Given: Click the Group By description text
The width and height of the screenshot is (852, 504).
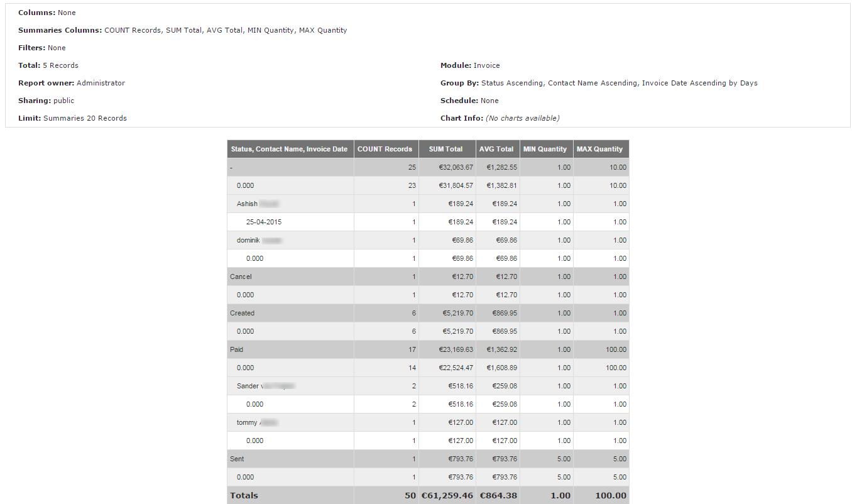Looking at the screenshot, I should pyautogui.click(x=619, y=83).
